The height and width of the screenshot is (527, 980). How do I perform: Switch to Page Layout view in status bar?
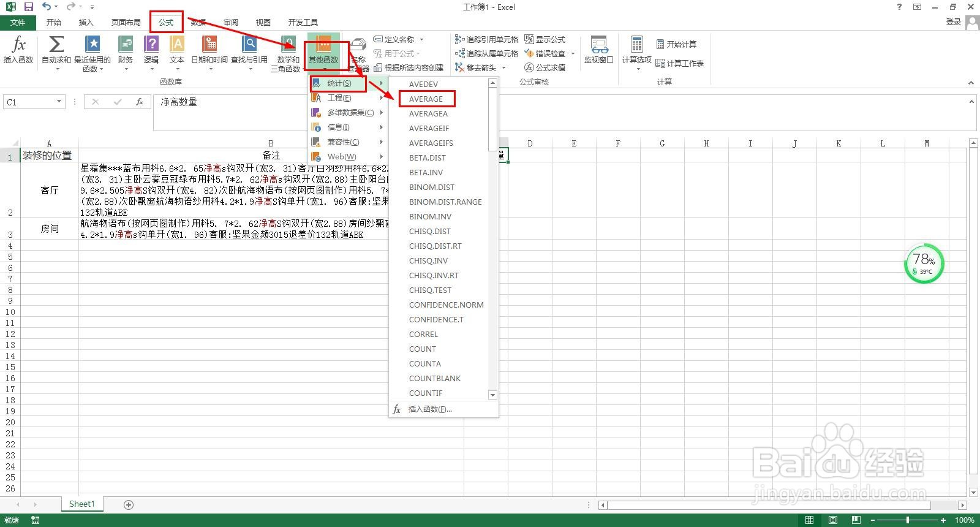tap(833, 520)
